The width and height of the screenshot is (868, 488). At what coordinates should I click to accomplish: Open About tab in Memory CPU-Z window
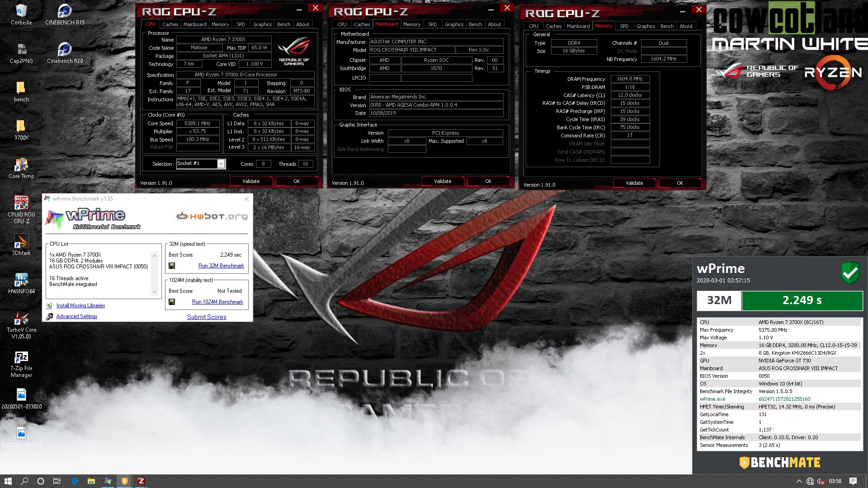click(686, 26)
